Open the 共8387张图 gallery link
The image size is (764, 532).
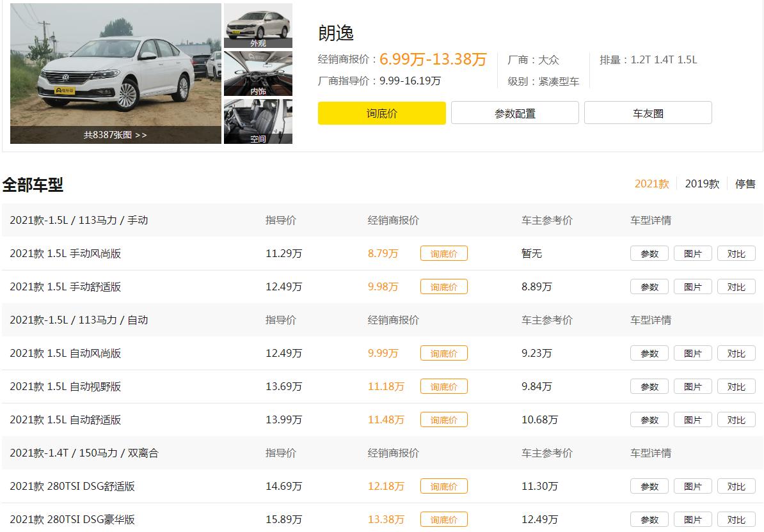(115, 135)
